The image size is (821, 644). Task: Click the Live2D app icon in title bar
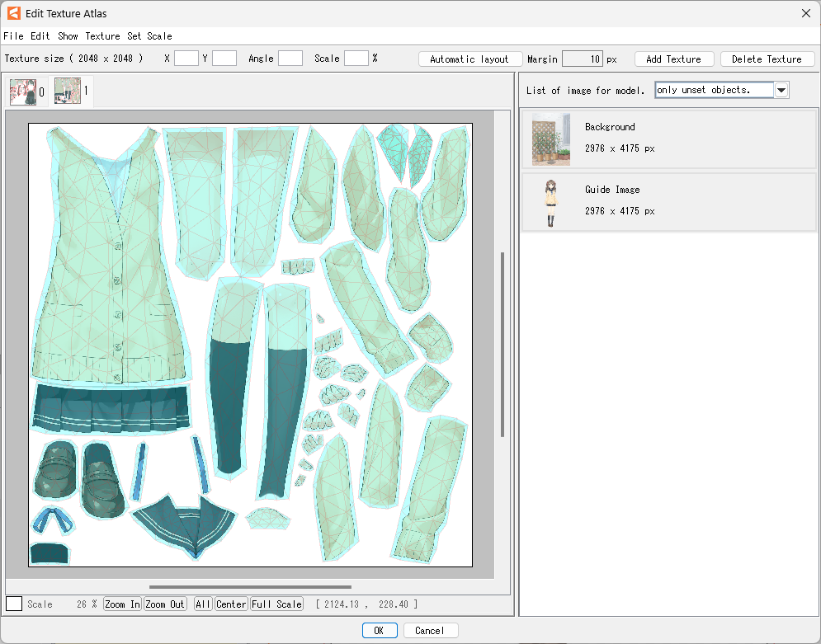tap(13, 13)
